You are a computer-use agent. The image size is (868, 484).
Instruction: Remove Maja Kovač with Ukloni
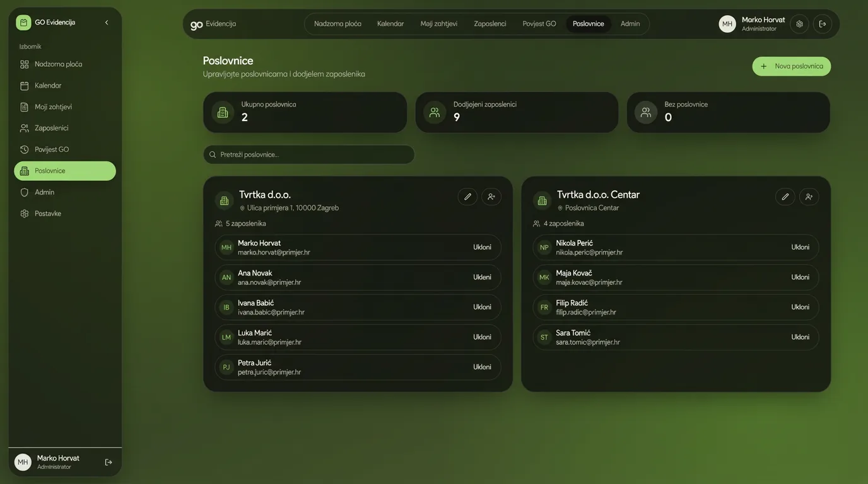pyautogui.click(x=800, y=277)
